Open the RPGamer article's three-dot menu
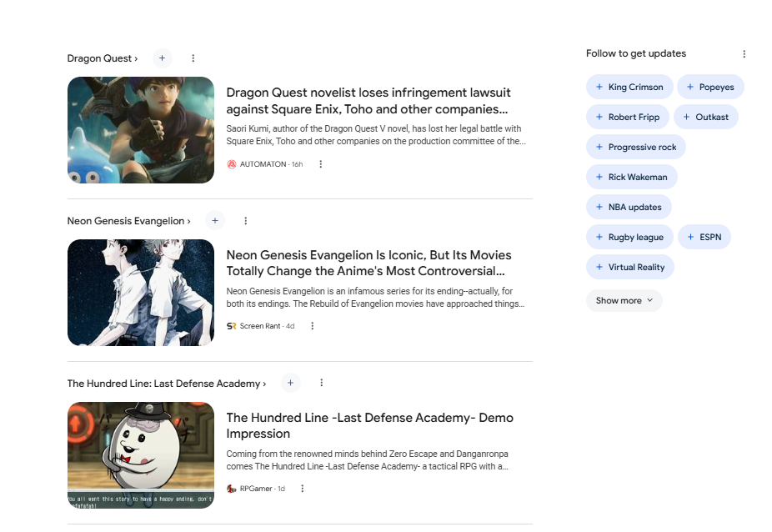 tap(303, 489)
